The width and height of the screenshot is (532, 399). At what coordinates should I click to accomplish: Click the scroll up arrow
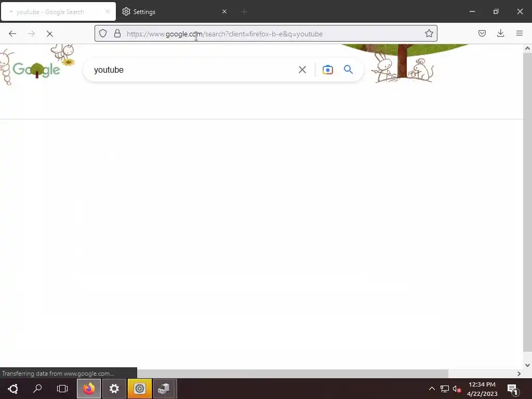527,48
